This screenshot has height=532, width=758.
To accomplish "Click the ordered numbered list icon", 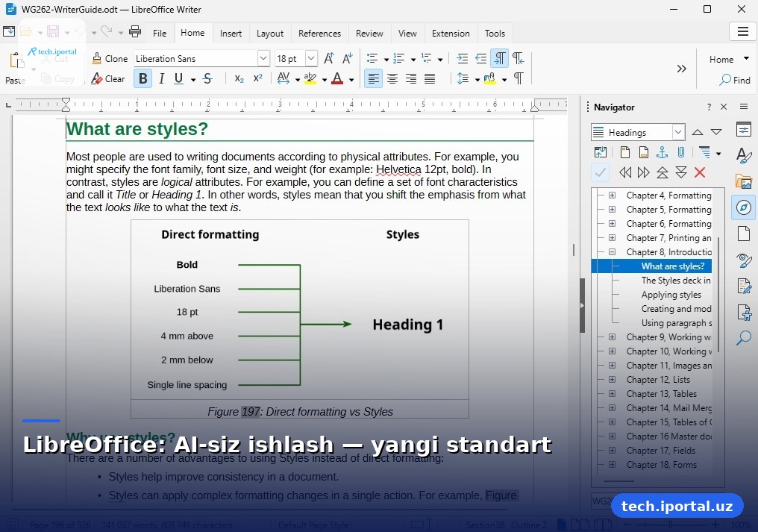I will click(399, 58).
